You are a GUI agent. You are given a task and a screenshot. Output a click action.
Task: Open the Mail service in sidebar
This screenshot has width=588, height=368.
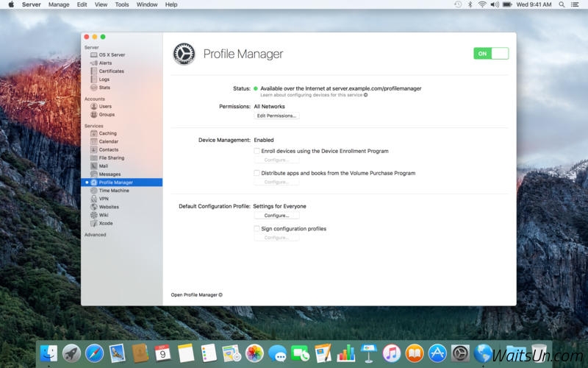coord(99,166)
